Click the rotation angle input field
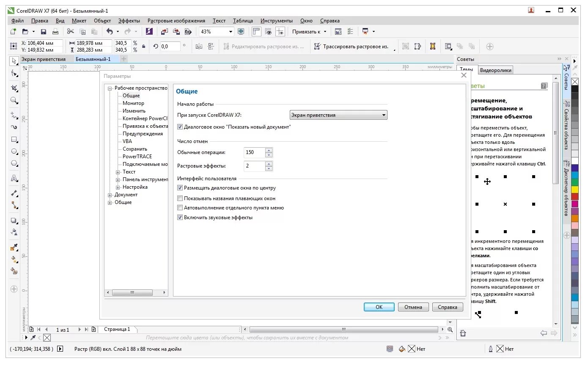This screenshot has width=588, height=366. (170, 47)
